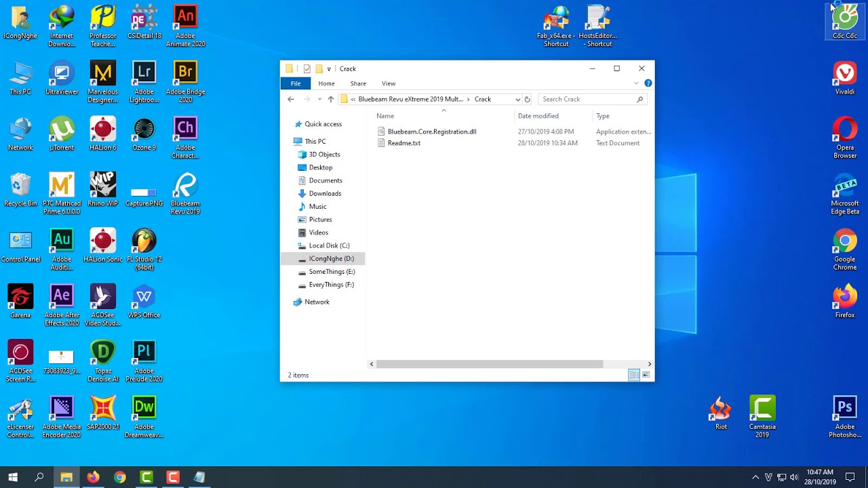The width and height of the screenshot is (868, 488).
Task: Click the Crack breadcrumb in address bar
Action: (x=483, y=99)
